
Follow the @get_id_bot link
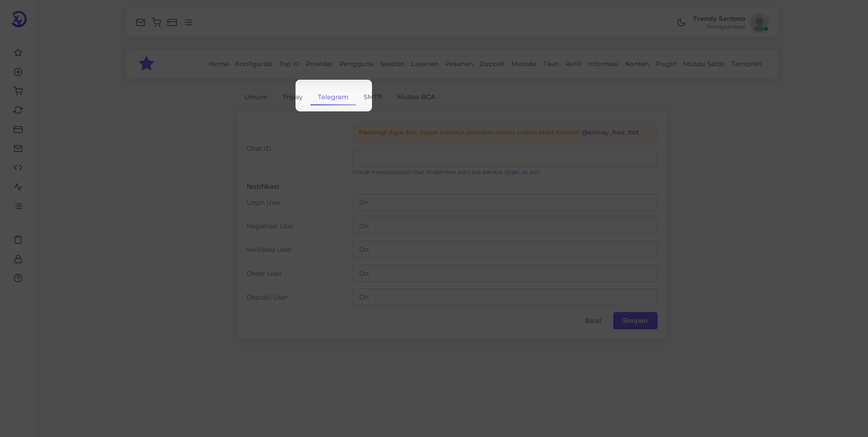[522, 172]
